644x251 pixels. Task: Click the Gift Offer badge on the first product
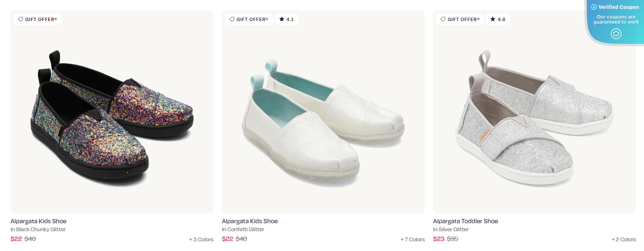pyautogui.click(x=37, y=19)
